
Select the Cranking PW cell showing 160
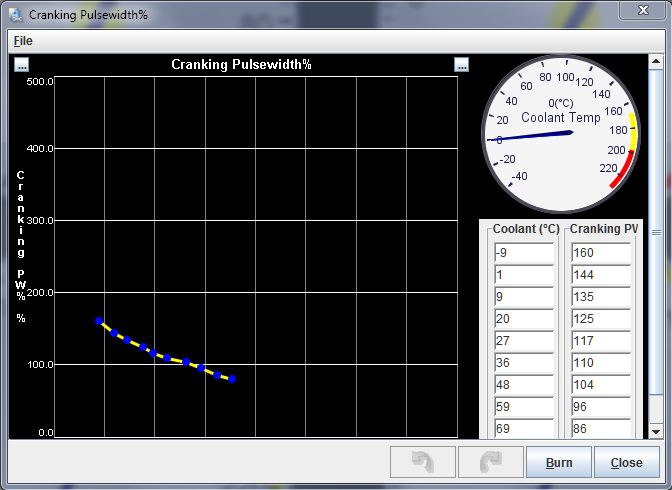(x=600, y=253)
